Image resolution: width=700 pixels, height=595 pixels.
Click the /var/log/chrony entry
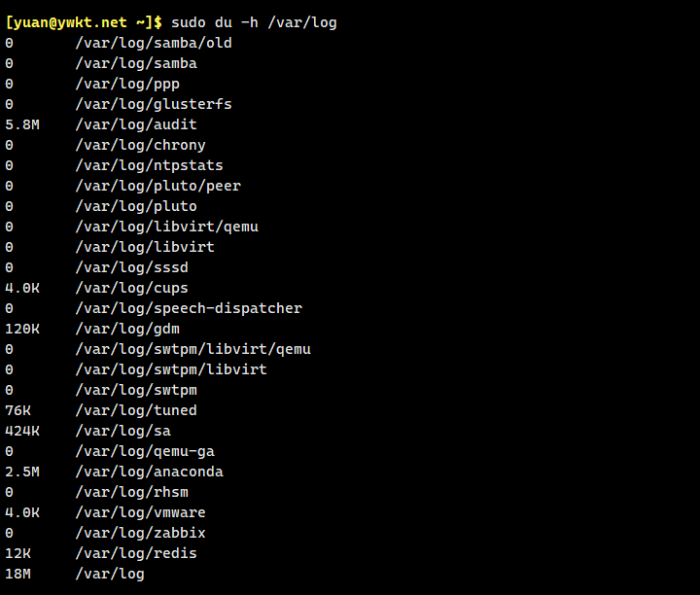pos(140,145)
